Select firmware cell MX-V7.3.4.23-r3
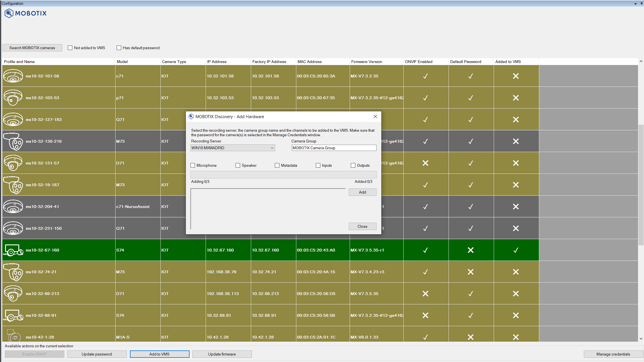The width and height of the screenshot is (644, 362). 377,272
